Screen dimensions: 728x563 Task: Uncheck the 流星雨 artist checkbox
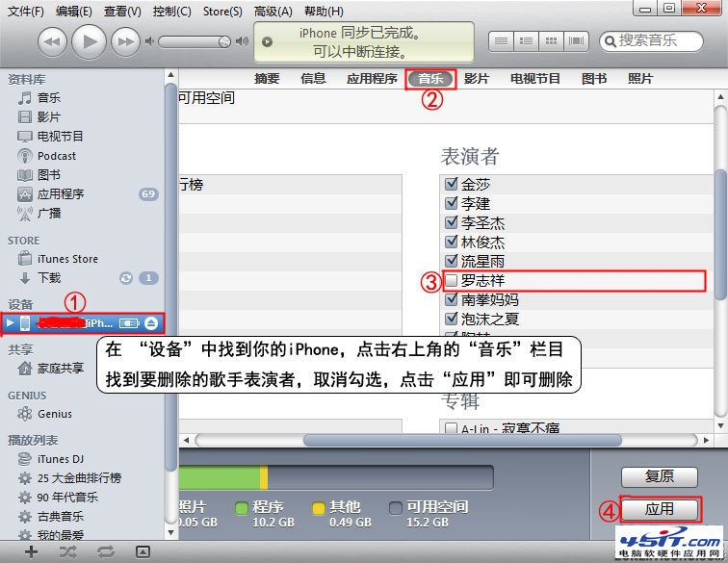pos(452,261)
